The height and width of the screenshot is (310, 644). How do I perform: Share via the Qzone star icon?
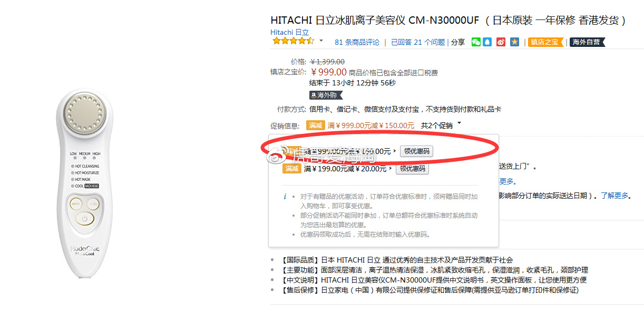click(514, 42)
